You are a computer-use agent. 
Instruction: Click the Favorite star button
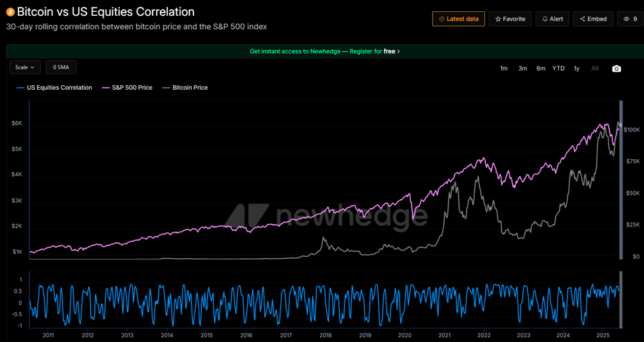pos(511,19)
